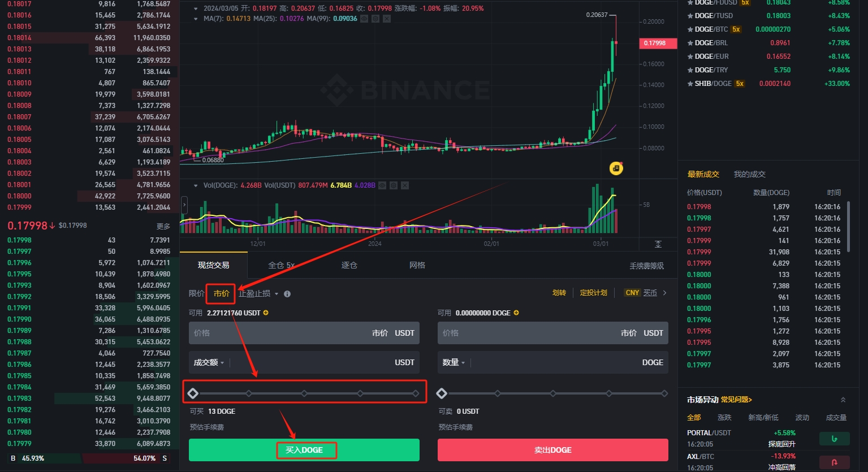Click the recent trades list scrollbar
Image resolution: width=868 pixels, height=472 pixels.
[848, 226]
